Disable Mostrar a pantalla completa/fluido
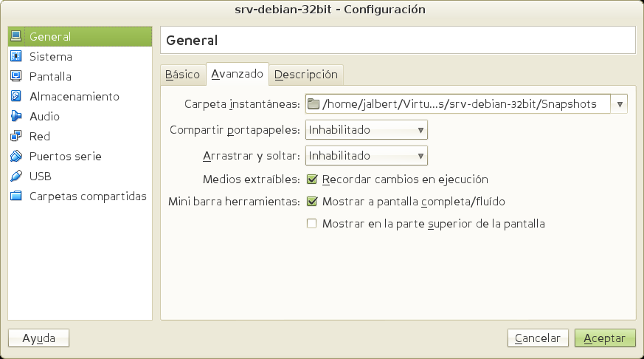This screenshot has height=359, width=644. point(311,202)
